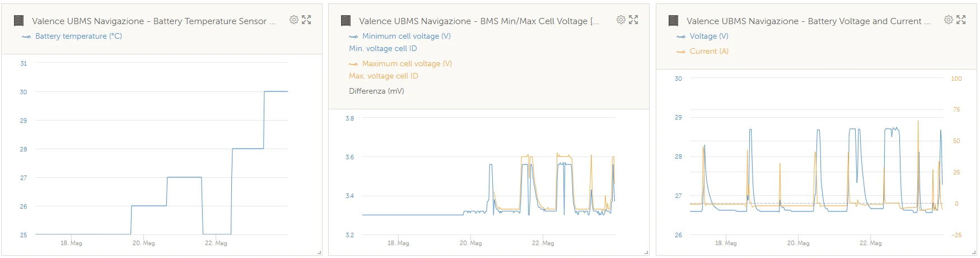The image size is (980, 258).
Task: Toggle Maximum cell voltage (V) series
Action: [x=400, y=63]
